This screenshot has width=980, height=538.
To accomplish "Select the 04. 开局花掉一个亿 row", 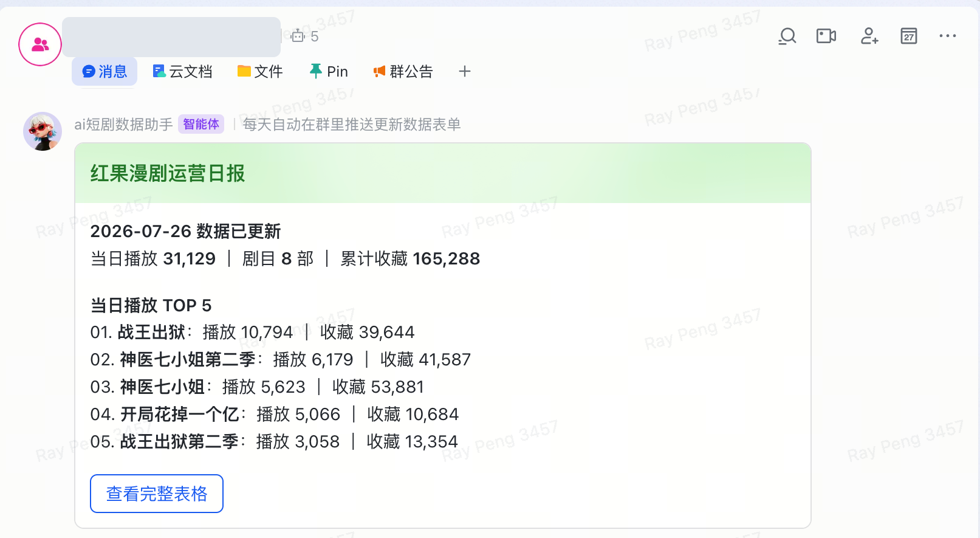I will (x=275, y=415).
